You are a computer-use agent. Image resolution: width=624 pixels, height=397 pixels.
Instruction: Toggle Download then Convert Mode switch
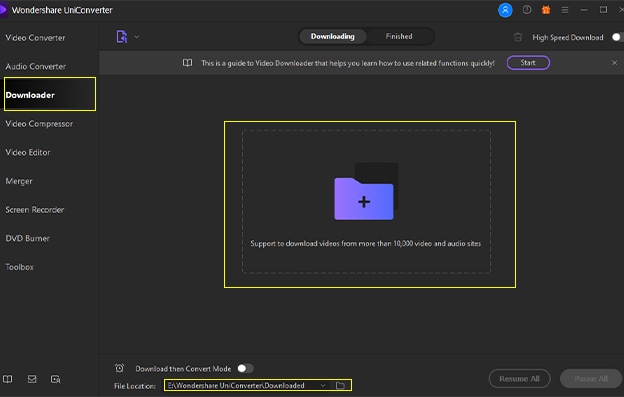point(245,368)
